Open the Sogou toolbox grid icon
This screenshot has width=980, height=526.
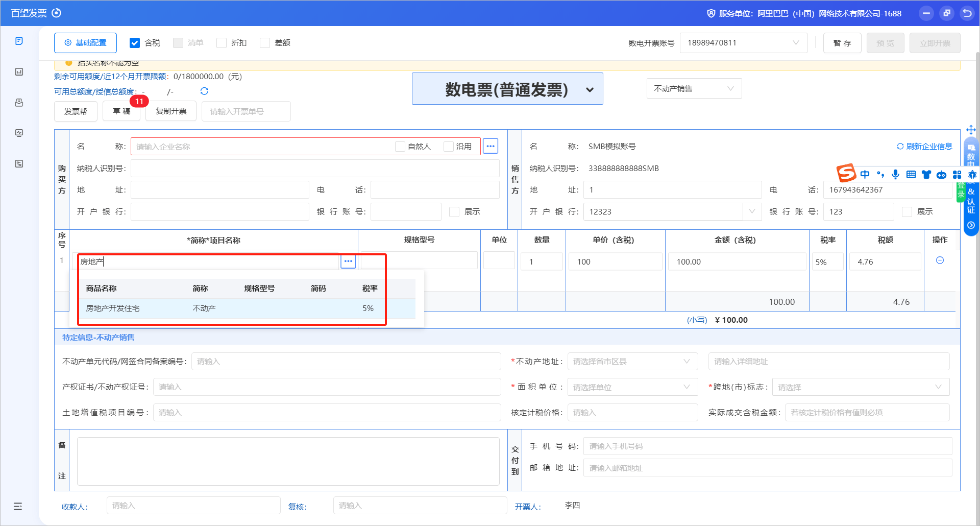click(x=957, y=174)
